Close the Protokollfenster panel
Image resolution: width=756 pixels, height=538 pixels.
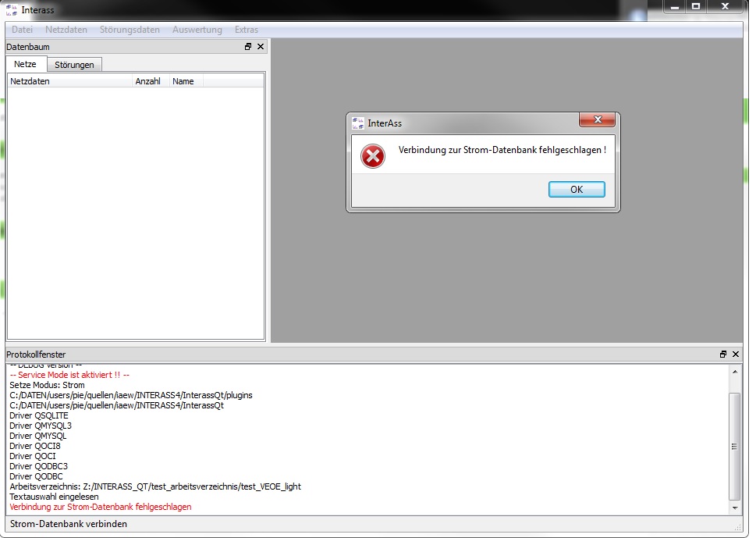point(736,355)
